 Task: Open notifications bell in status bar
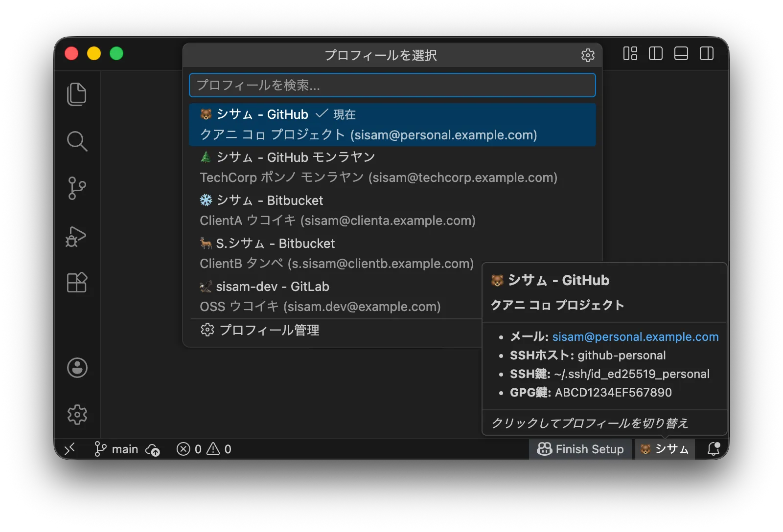pos(714,449)
